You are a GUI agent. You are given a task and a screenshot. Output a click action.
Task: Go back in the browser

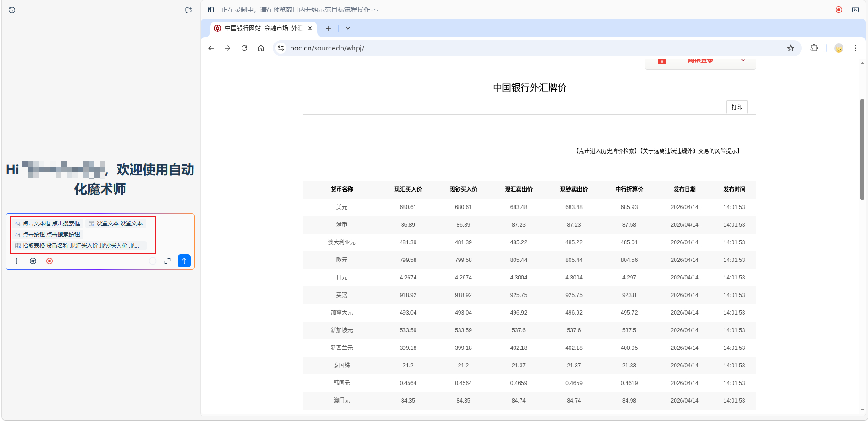point(211,48)
